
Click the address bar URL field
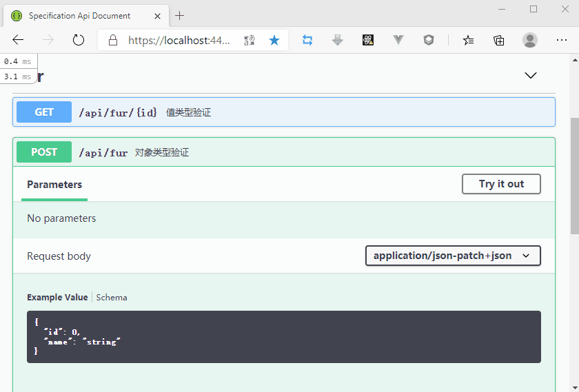point(179,40)
